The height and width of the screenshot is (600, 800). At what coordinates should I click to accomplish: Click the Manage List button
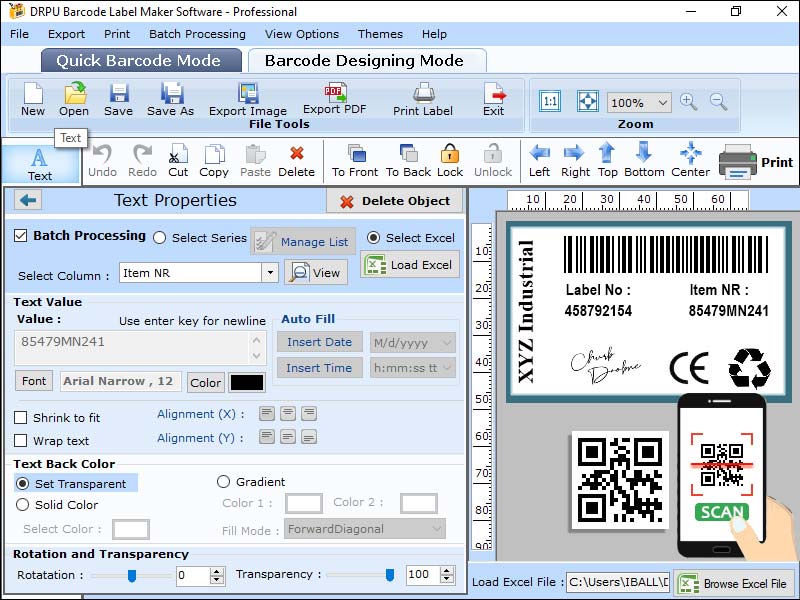(x=303, y=241)
